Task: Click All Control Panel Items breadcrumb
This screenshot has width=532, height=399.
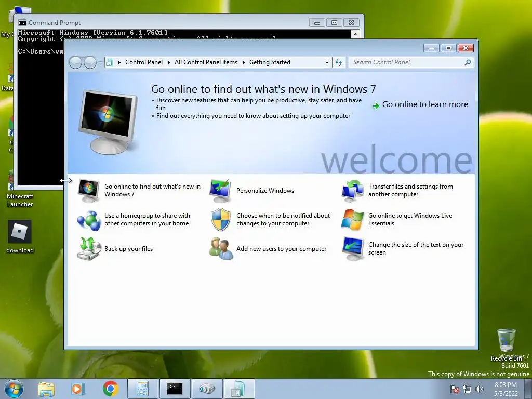Action: click(206, 62)
